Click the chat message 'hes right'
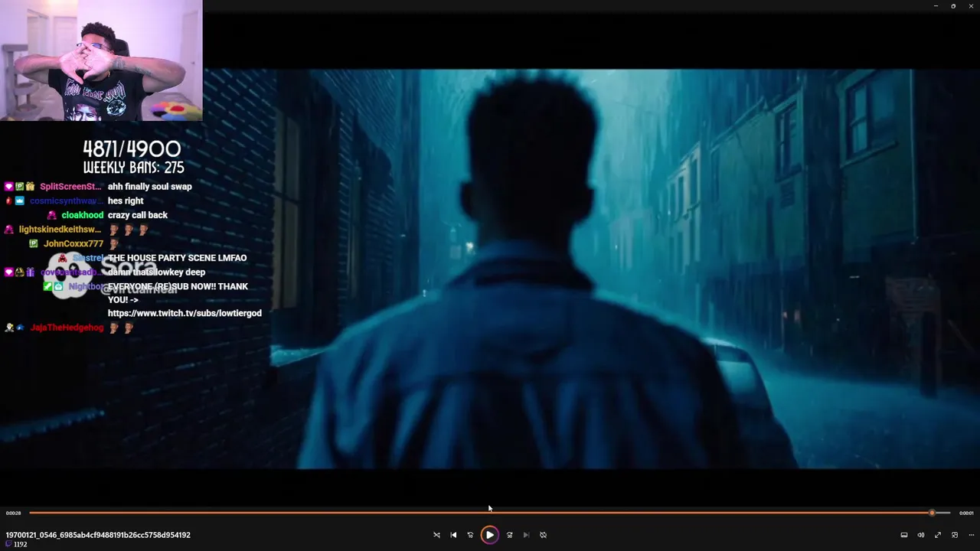The height and width of the screenshot is (551, 980). coord(126,201)
